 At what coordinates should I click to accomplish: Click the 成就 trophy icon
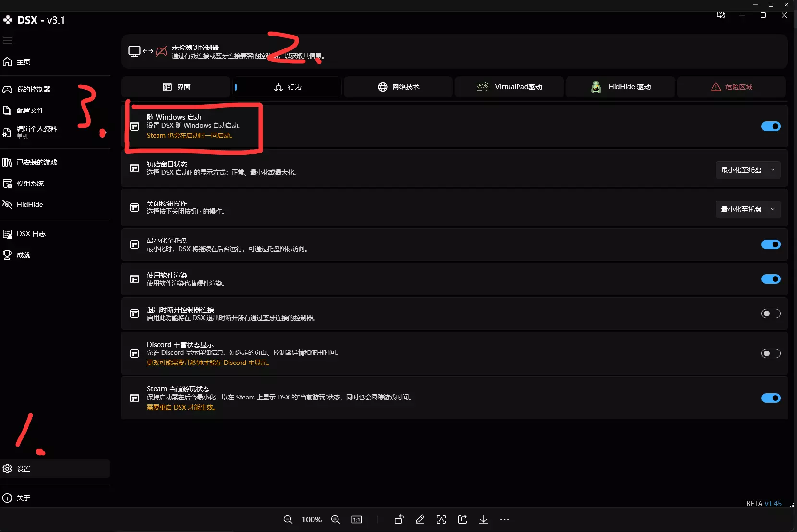coord(7,255)
